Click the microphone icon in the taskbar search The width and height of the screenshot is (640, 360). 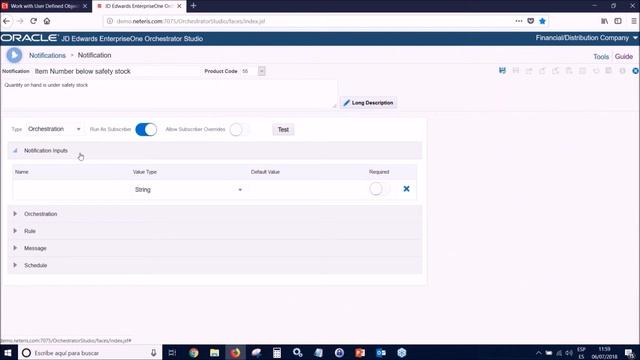pos(153,353)
